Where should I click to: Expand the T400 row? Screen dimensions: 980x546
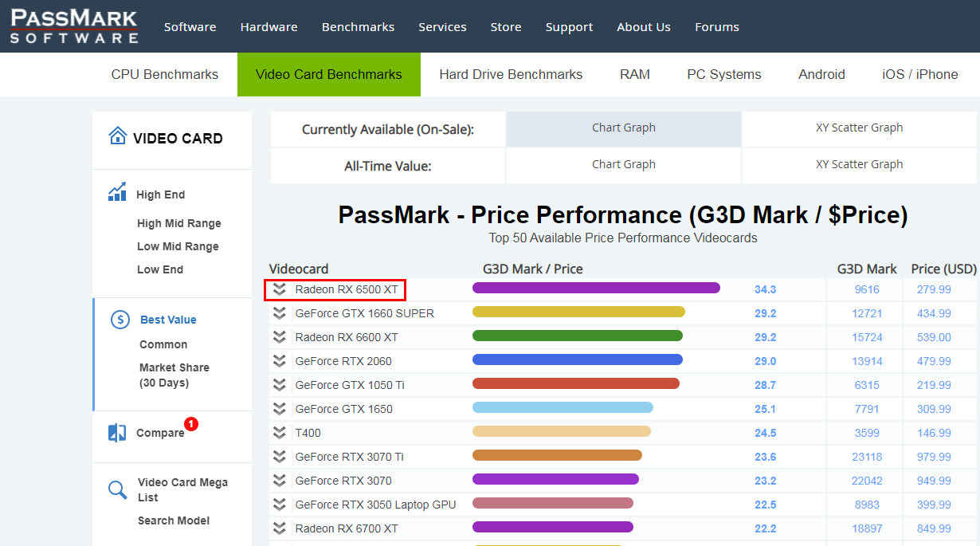[279, 433]
